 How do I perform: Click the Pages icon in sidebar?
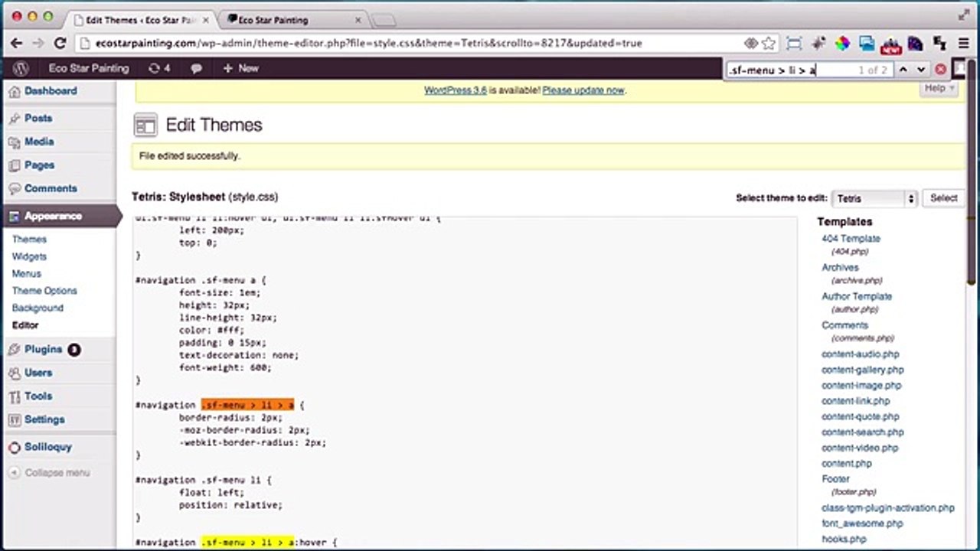tap(15, 165)
